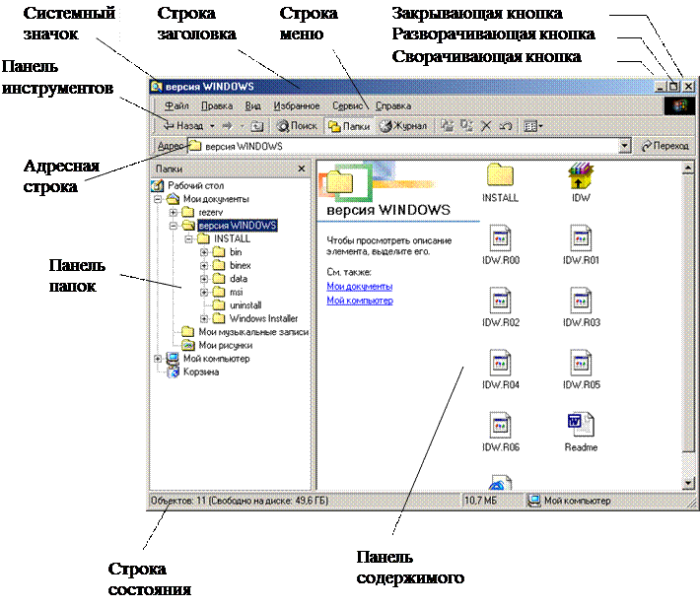The width and height of the screenshot is (700, 607).
Task: Select the rezerv folder label
Action: pyautogui.click(x=210, y=212)
